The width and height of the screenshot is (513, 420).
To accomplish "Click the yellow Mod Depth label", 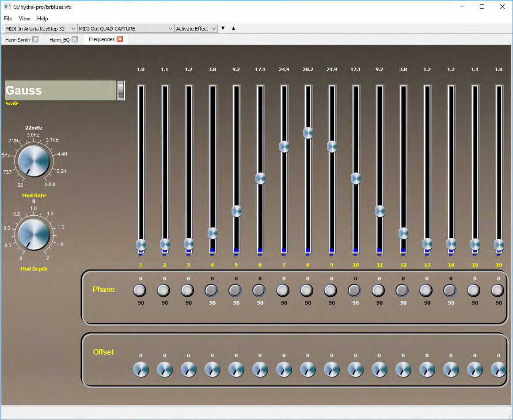I will [x=34, y=269].
